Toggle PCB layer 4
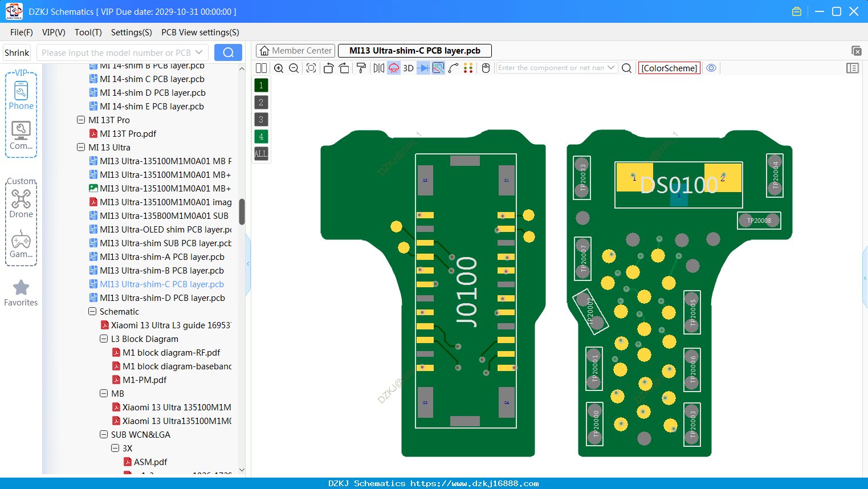 coord(261,137)
